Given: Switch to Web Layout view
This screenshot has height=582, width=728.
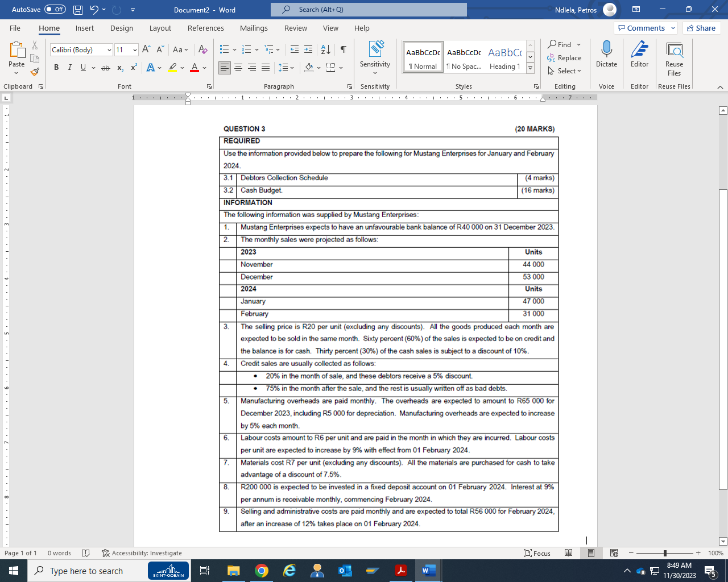Looking at the screenshot, I should [x=614, y=553].
